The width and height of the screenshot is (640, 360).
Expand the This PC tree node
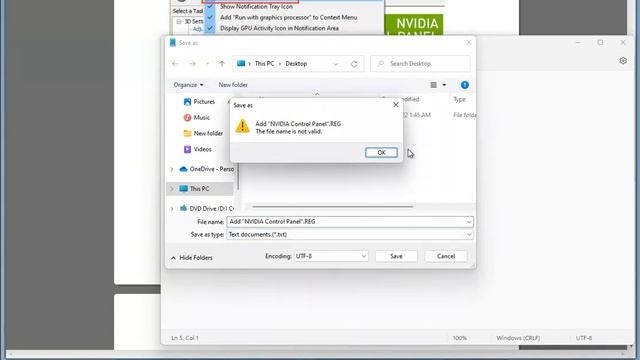click(x=172, y=189)
